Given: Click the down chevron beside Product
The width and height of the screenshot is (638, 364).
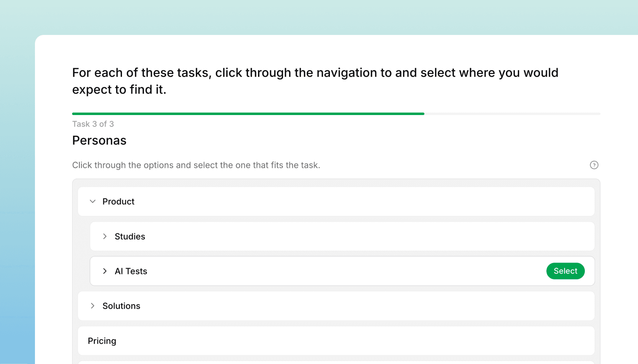Looking at the screenshot, I should (92, 201).
